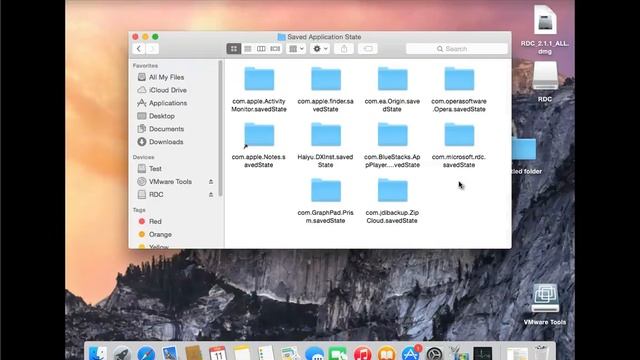
Task: Launch Safari from the Dock
Action: [x=146, y=353]
